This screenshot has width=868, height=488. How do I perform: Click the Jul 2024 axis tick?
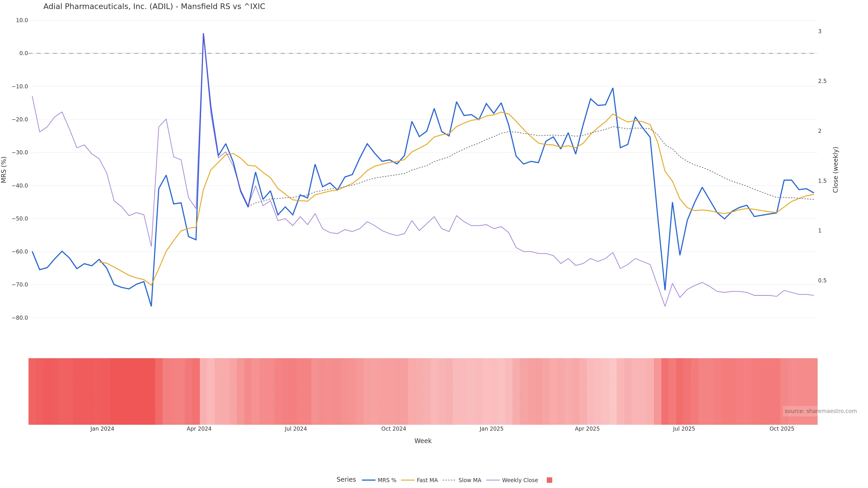click(x=296, y=429)
